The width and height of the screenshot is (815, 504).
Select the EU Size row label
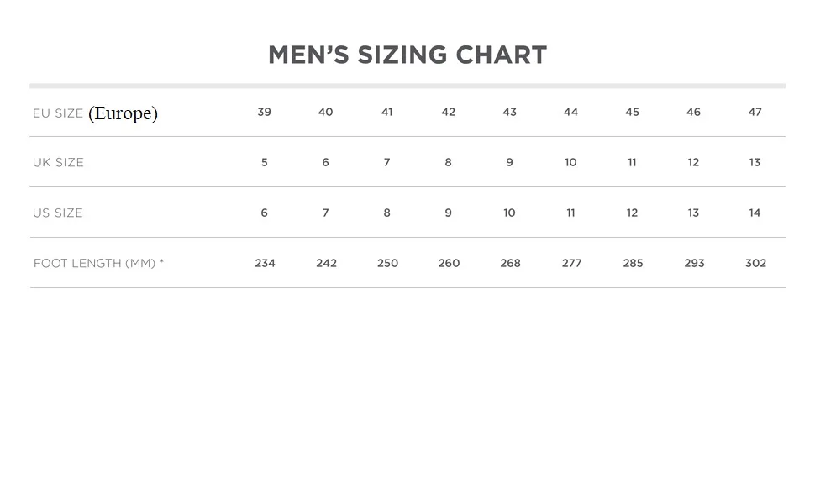pyautogui.click(x=58, y=113)
